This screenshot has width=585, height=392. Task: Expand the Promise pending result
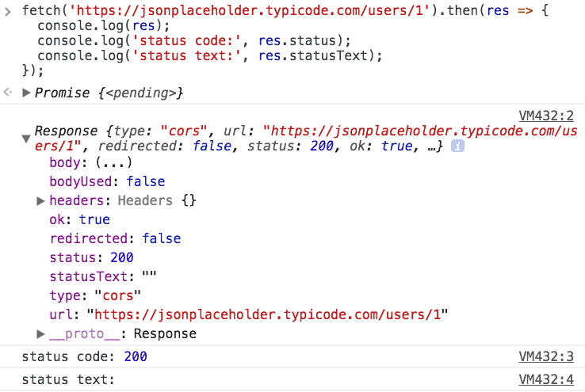tap(26, 93)
